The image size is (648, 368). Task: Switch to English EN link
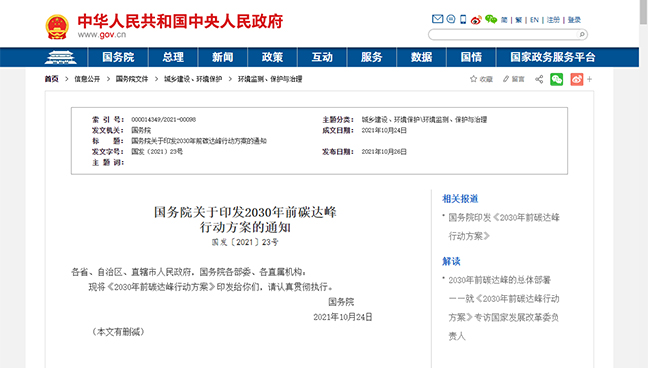534,20
